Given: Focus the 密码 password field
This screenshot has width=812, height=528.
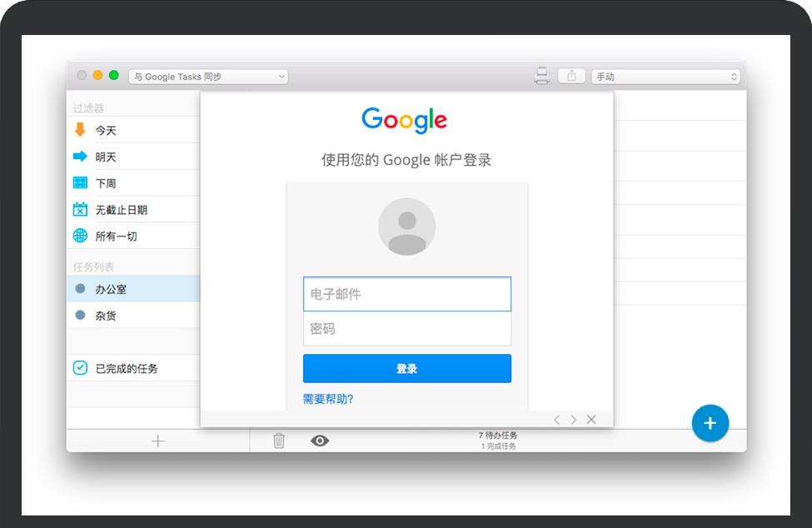Looking at the screenshot, I should coord(407,329).
